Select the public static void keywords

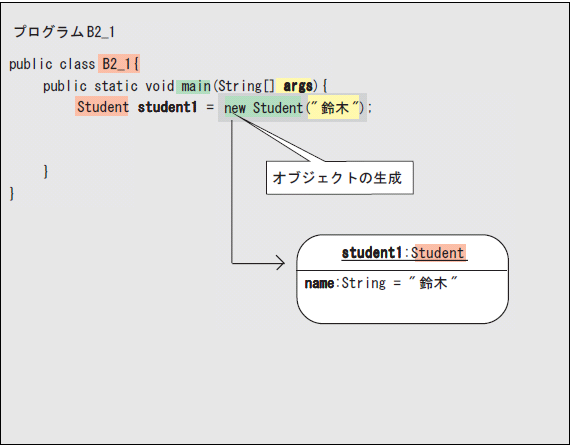pos(108,87)
